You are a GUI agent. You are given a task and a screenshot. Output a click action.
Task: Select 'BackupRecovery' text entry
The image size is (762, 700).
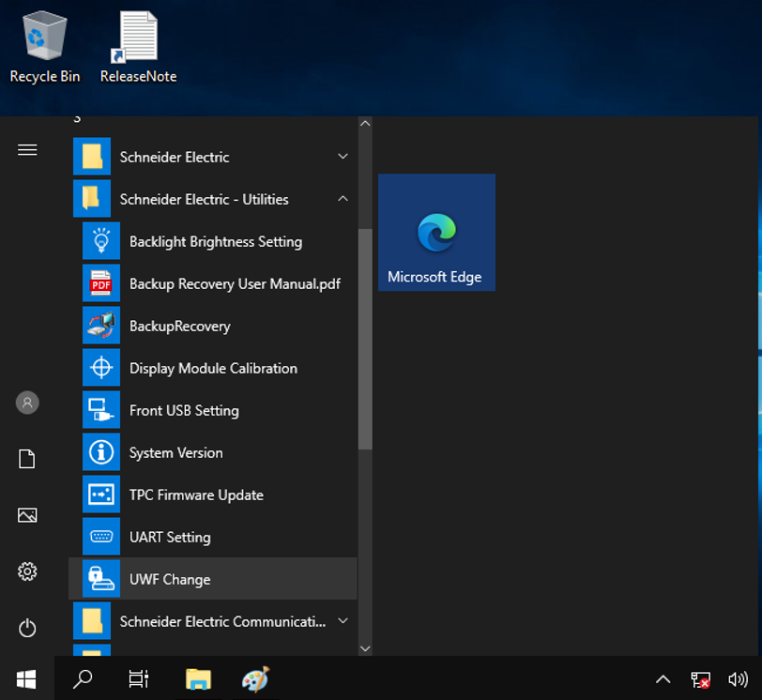pos(180,326)
